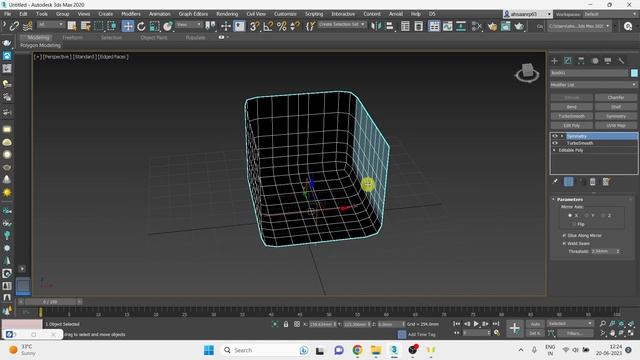This screenshot has height=360, width=640.
Task: Select the Y mirror axis radio button
Action: 587,215
